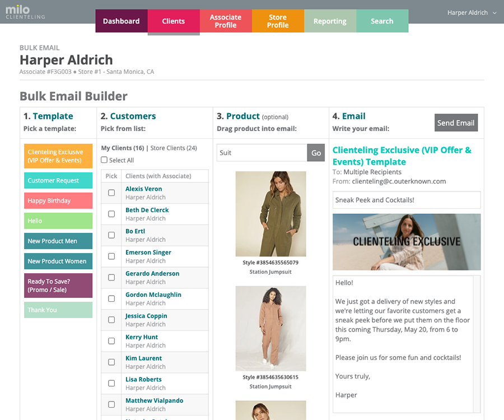Open Emerson Singer's client name link
The image size is (504, 420).
click(148, 253)
